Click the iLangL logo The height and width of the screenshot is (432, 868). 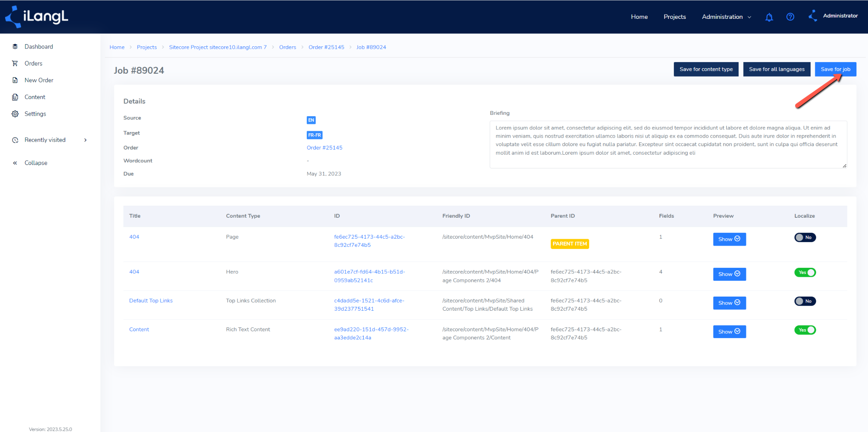coord(36,17)
